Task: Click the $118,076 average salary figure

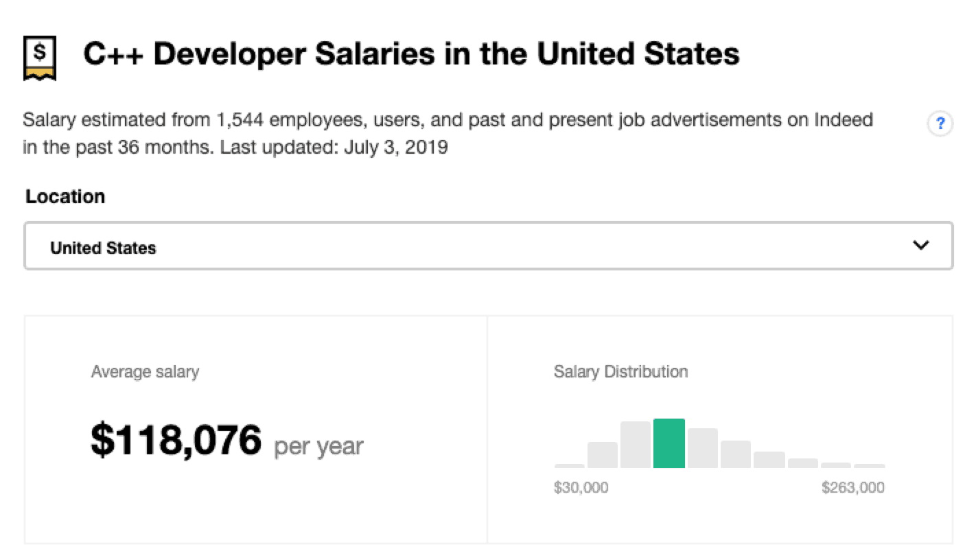Action: (x=176, y=441)
